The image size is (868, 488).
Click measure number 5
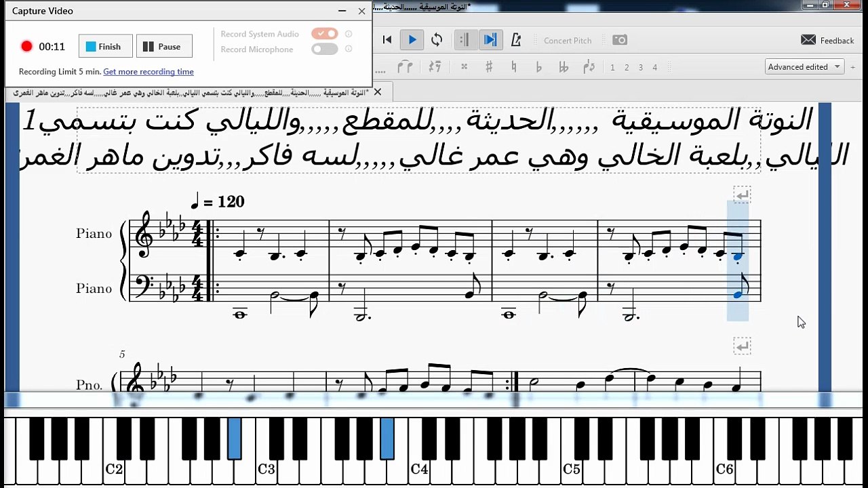[x=122, y=354]
